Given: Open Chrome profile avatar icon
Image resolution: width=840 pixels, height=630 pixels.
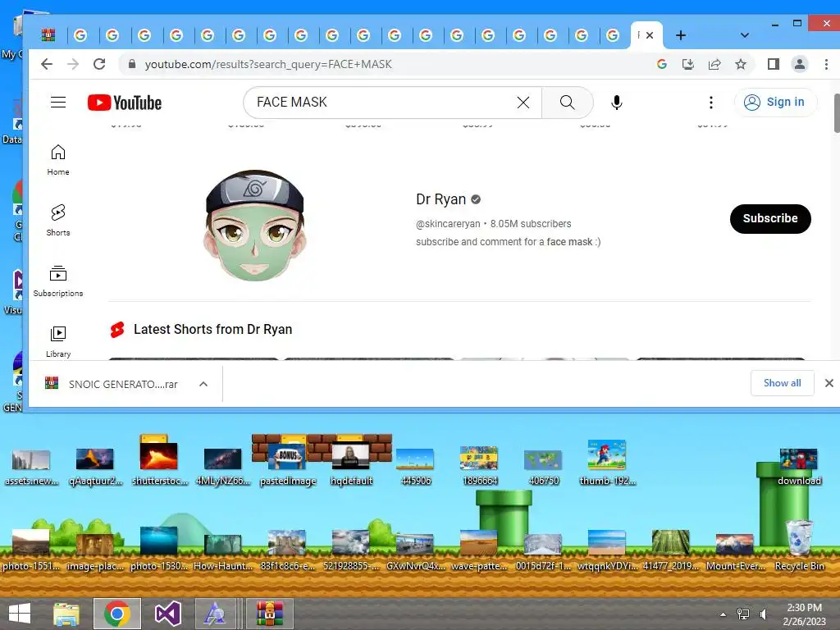Looking at the screenshot, I should 799,64.
